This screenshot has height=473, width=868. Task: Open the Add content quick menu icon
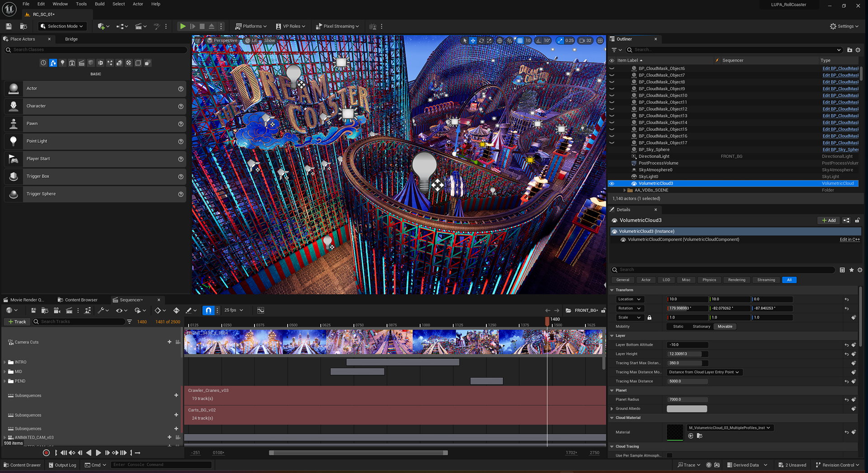103,26
